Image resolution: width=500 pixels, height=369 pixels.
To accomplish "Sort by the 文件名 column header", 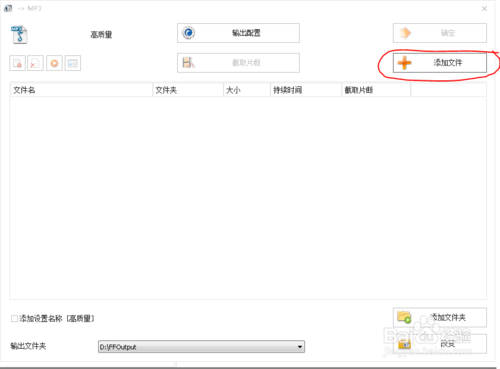I will pos(81,90).
